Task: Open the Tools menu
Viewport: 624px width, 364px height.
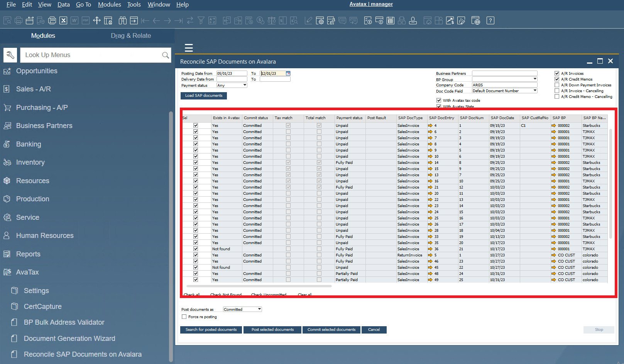Action: [x=134, y=5]
